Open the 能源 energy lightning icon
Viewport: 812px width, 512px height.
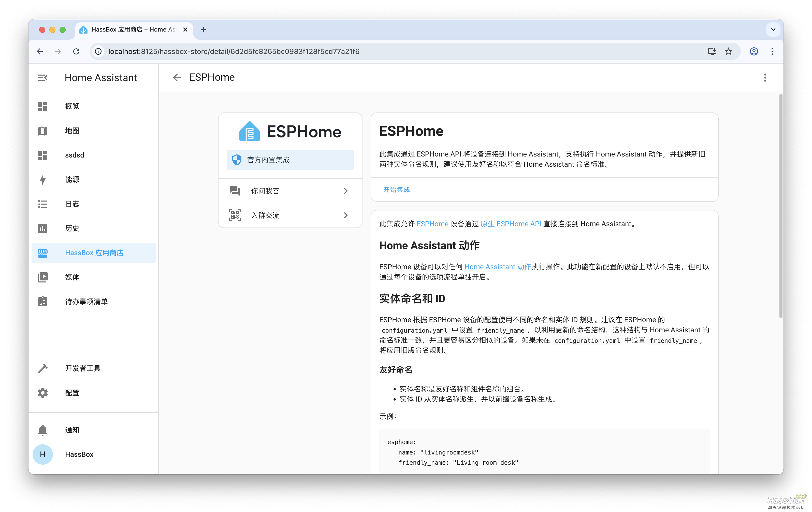[x=42, y=179]
